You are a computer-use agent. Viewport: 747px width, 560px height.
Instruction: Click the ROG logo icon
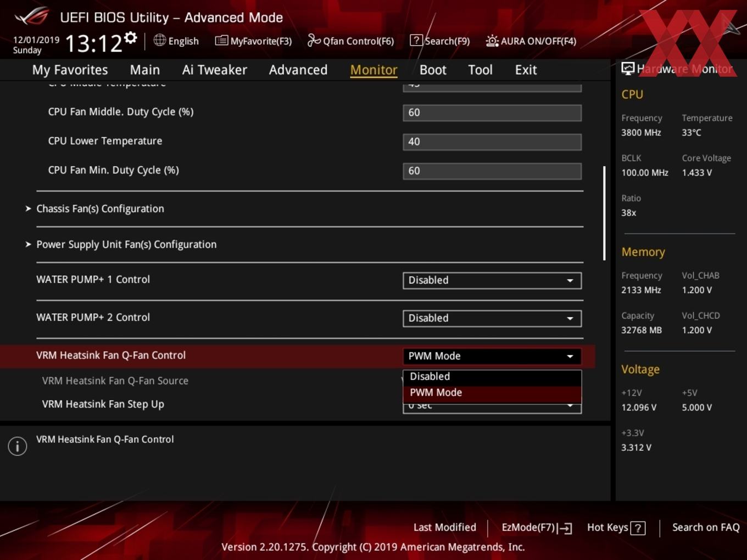(32, 16)
